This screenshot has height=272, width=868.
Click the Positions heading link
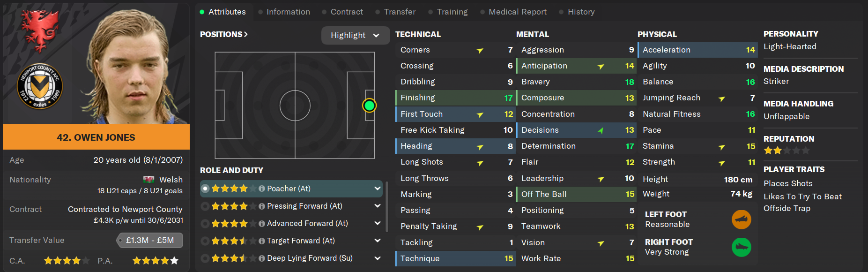pos(223,34)
